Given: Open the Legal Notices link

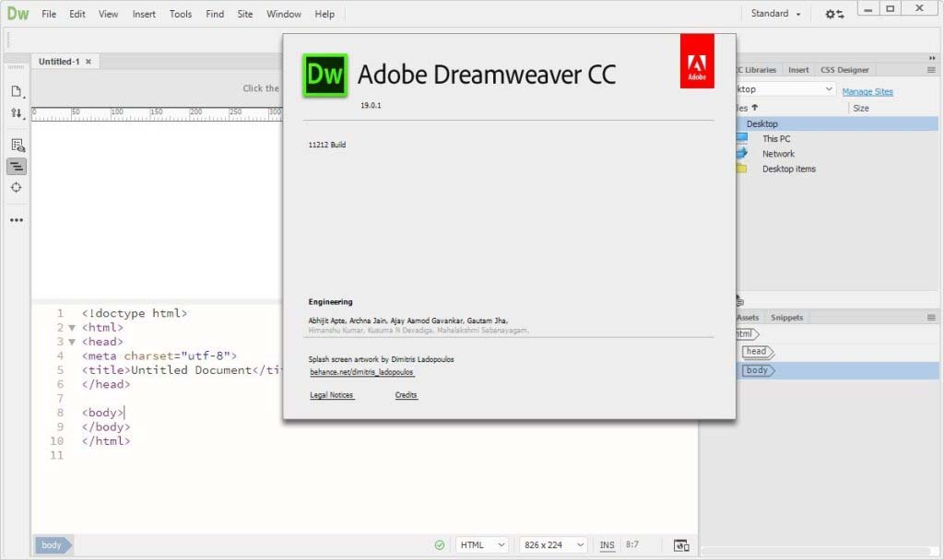Looking at the screenshot, I should coord(332,395).
